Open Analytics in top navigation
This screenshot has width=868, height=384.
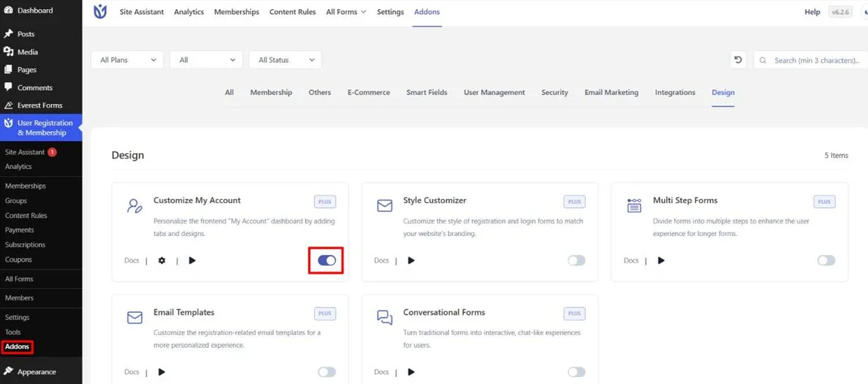(189, 11)
